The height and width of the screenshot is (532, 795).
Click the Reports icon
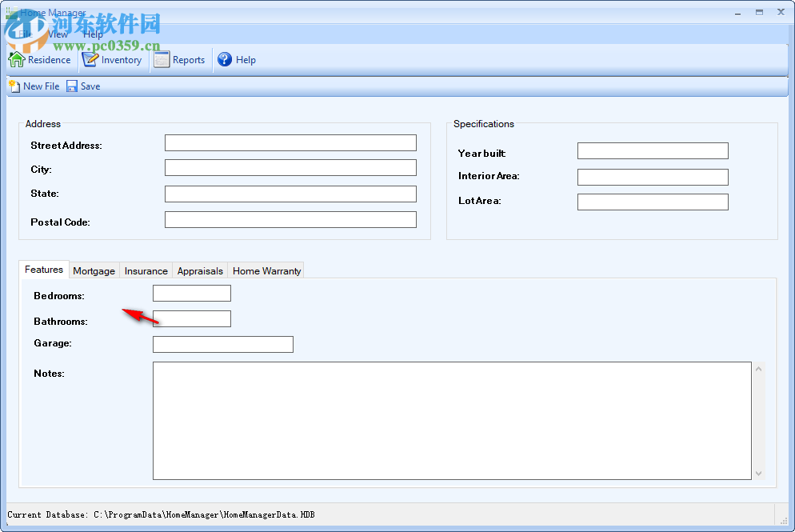click(x=162, y=59)
